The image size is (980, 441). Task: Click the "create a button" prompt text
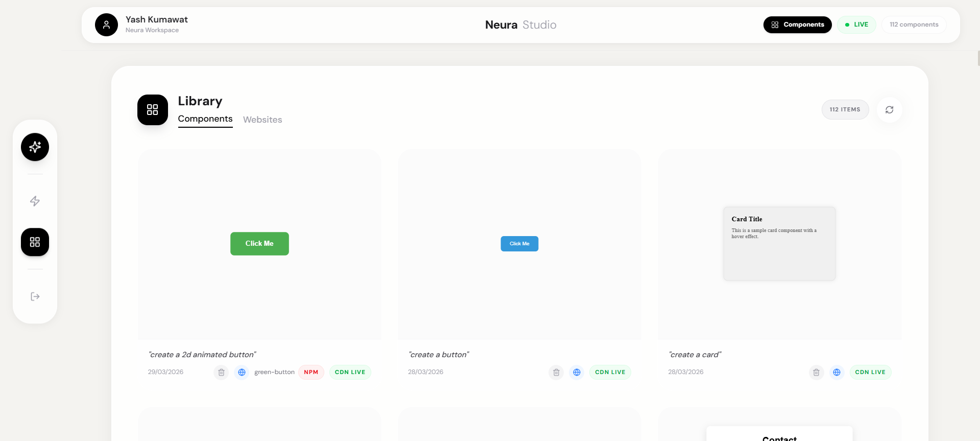pyautogui.click(x=439, y=355)
